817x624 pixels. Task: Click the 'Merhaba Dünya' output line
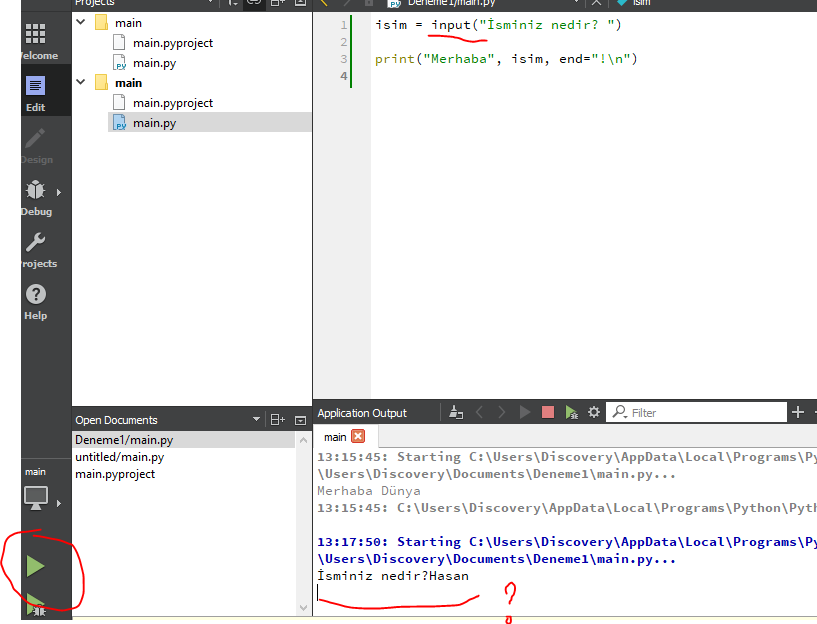pos(368,491)
